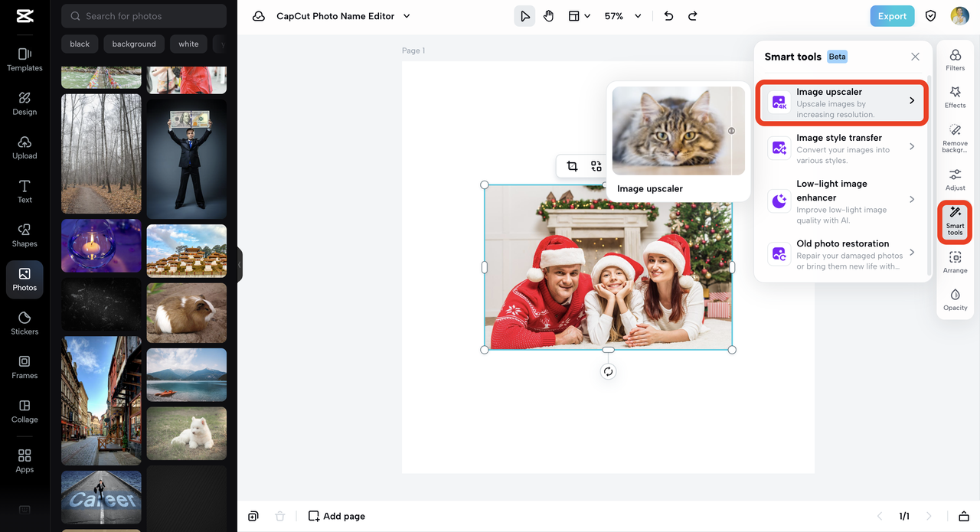
Task: Select the guinea pig photo thumbnail
Action: coord(187,312)
